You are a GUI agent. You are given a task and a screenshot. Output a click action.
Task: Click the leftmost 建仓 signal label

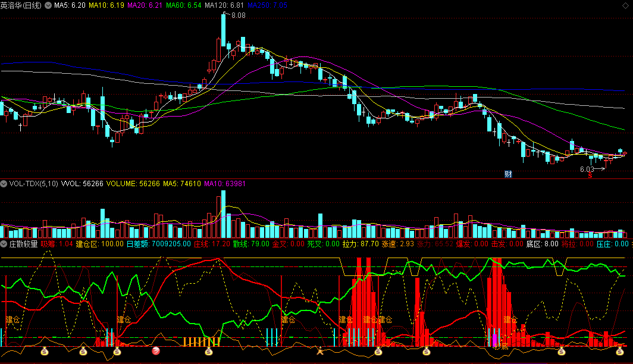coord(12,319)
